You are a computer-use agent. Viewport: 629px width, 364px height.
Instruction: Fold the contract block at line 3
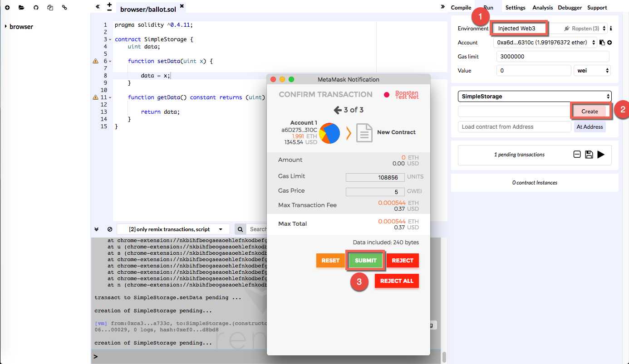click(110, 39)
